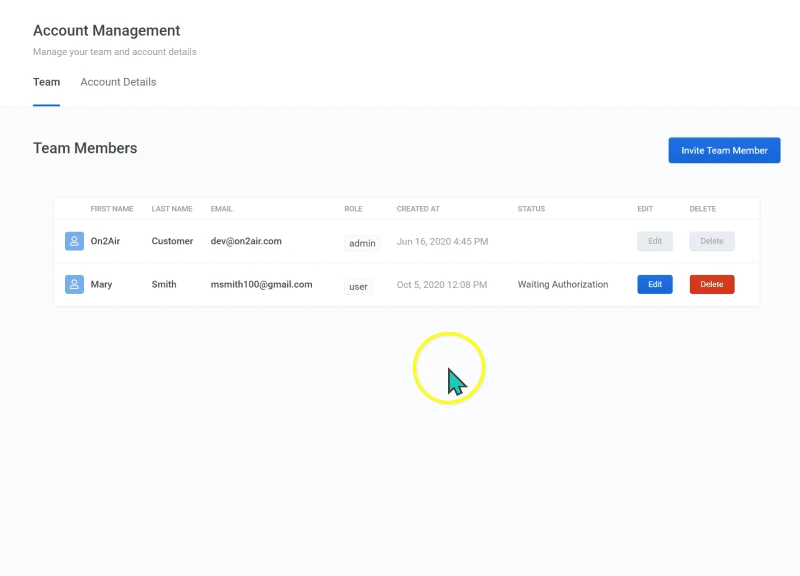Click the Created At column header
Viewport: 800px width, 576px height.
[418, 209]
